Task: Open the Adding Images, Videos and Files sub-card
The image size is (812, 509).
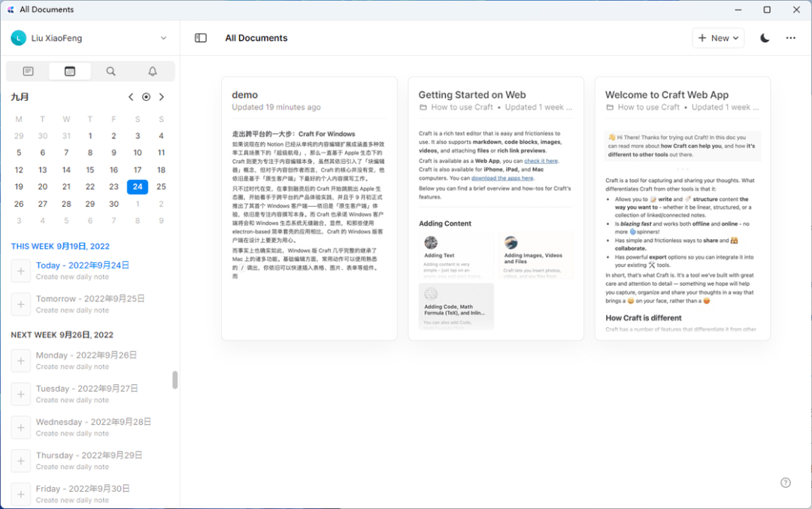Action: coord(535,256)
